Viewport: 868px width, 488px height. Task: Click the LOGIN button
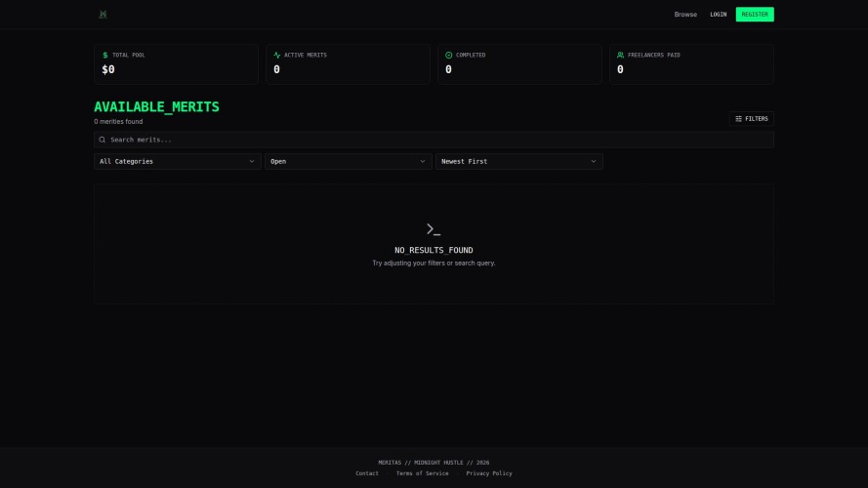718,15
